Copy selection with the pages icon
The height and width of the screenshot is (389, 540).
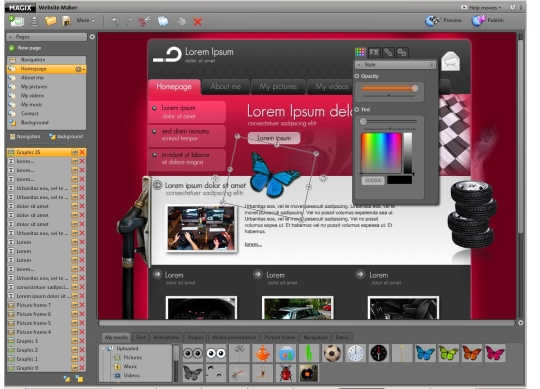point(163,21)
